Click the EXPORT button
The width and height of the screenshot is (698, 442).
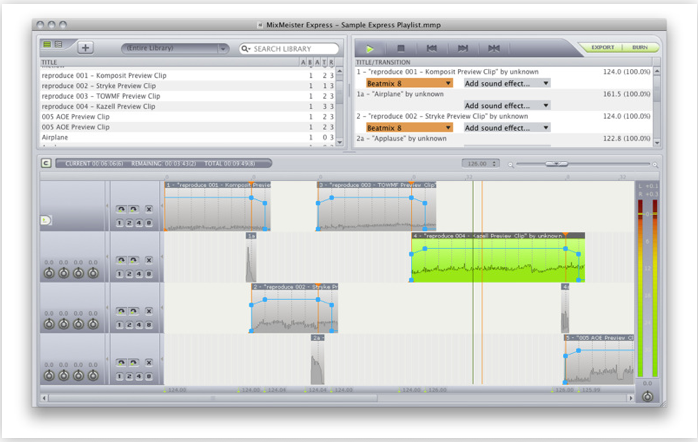(602, 47)
